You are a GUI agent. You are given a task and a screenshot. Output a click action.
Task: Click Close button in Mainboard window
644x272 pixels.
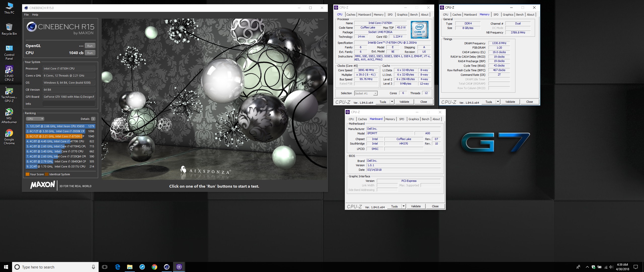[x=435, y=206]
